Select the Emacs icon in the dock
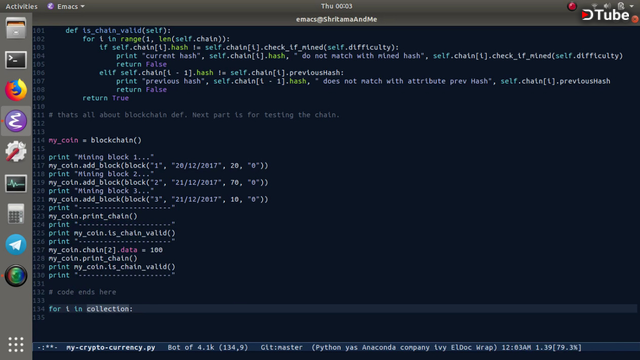640x360 pixels. (16, 121)
